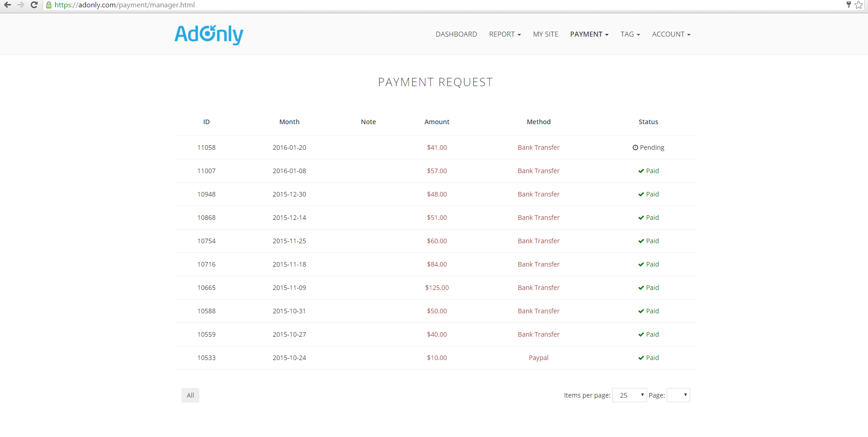
Task: Click payment ID 10559
Action: click(x=207, y=334)
